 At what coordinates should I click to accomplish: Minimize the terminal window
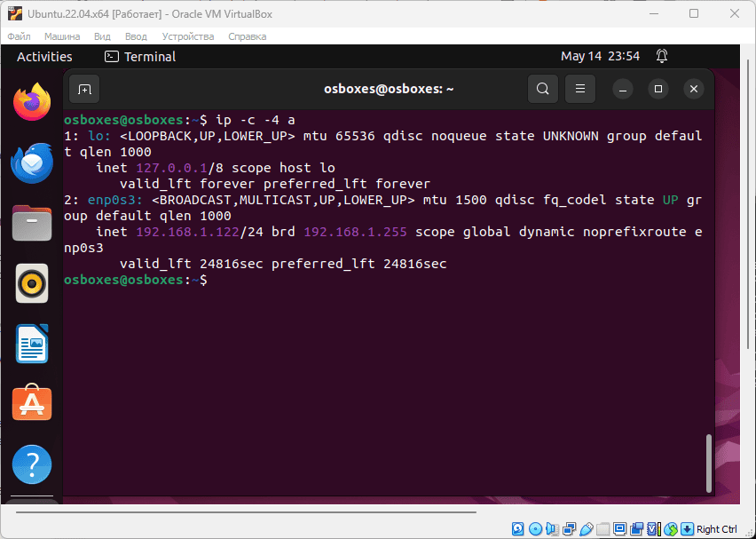coord(623,90)
